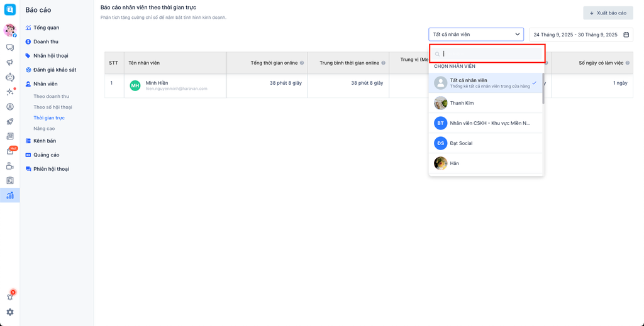This screenshot has height=326, width=644.
Task: Open the date range picker
Action: tap(581, 35)
